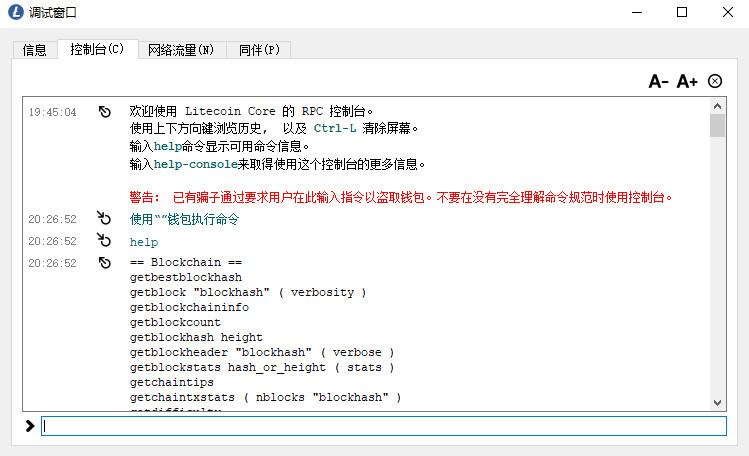Image resolution: width=749 pixels, height=456 pixels.
Task: Click the '== Blockchain ==' header
Action: tap(186, 262)
